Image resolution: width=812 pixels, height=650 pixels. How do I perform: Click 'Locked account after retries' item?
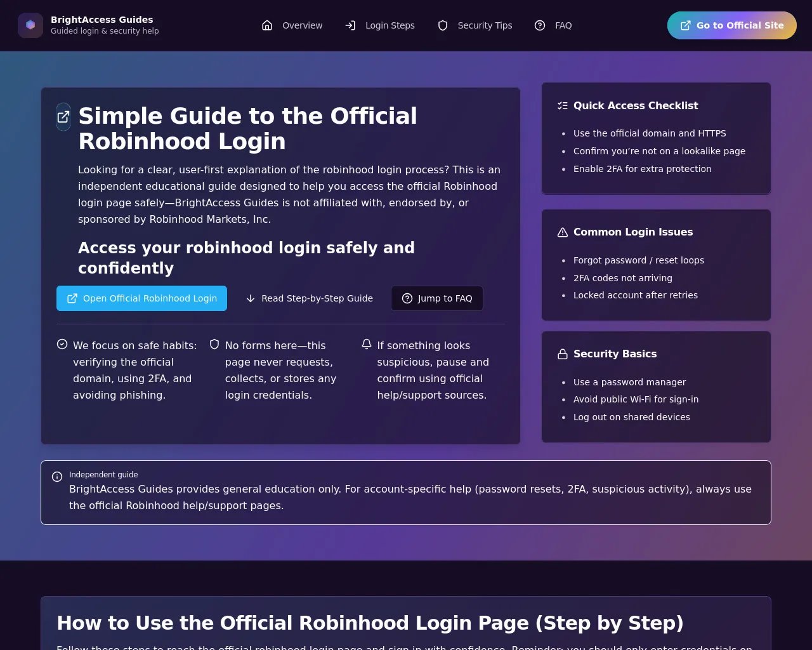pos(636,295)
